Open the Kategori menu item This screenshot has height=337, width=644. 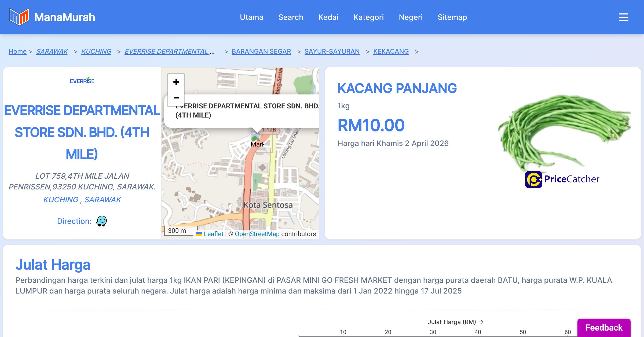pyautogui.click(x=368, y=17)
